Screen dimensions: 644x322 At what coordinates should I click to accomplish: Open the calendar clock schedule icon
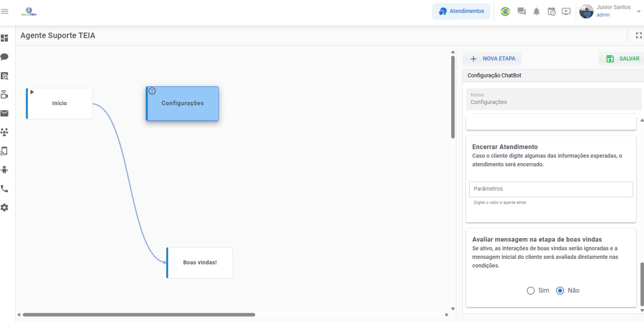[551, 12]
